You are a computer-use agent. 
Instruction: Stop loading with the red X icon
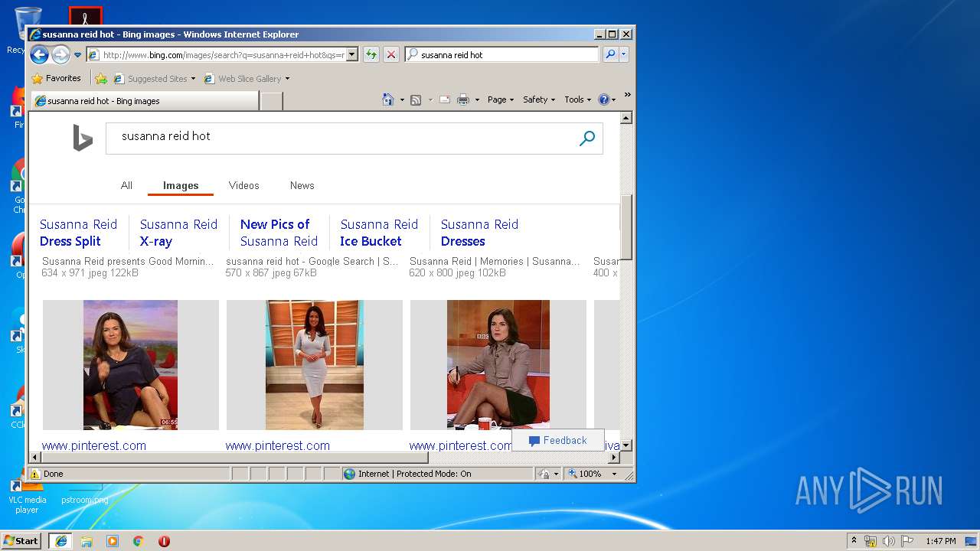tap(390, 54)
